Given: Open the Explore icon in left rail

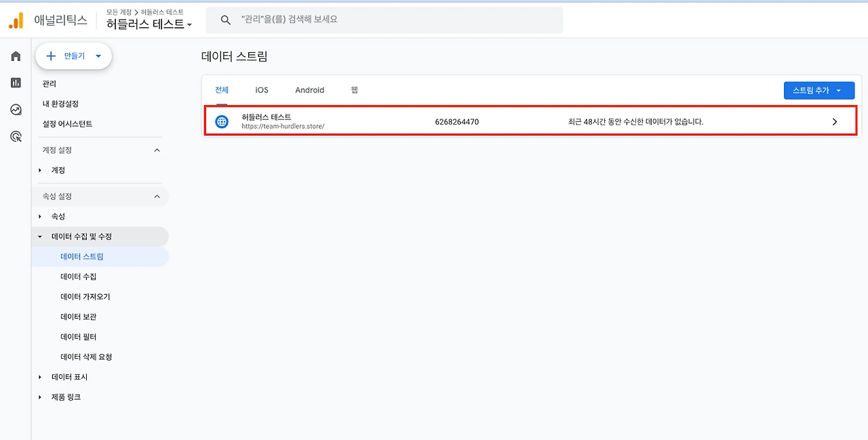Looking at the screenshot, I should point(16,109).
